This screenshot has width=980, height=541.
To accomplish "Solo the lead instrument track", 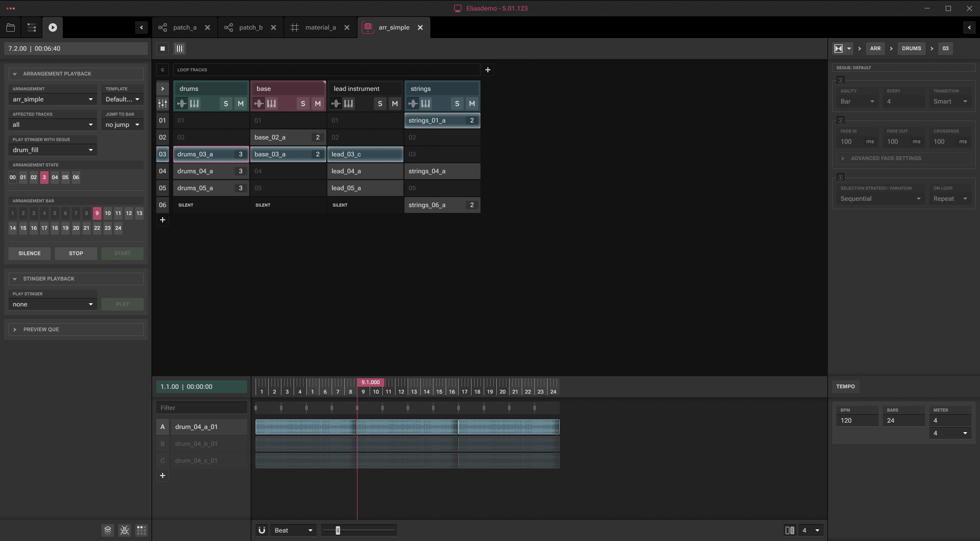I will click(x=380, y=104).
